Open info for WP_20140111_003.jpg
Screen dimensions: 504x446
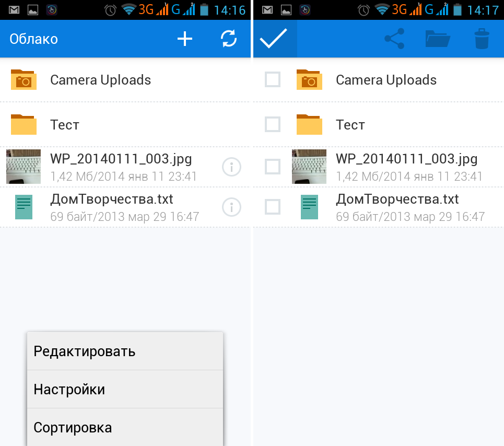click(x=231, y=167)
